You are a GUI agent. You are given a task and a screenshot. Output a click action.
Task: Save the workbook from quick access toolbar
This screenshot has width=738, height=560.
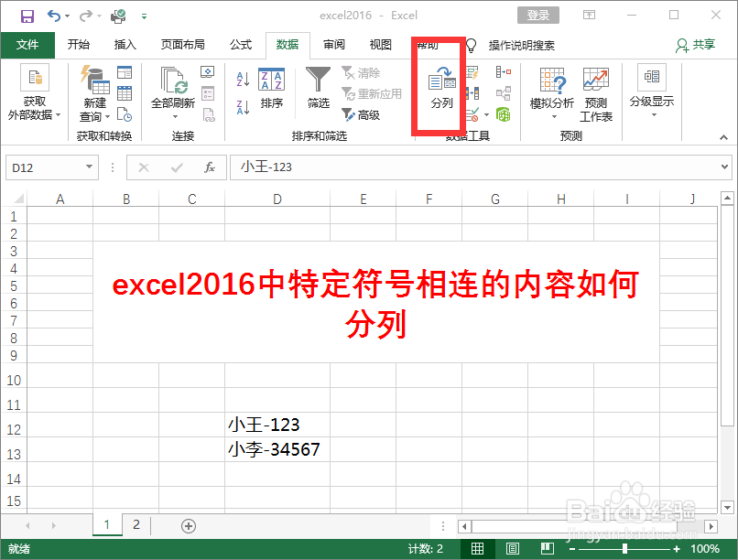pos(27,16)
